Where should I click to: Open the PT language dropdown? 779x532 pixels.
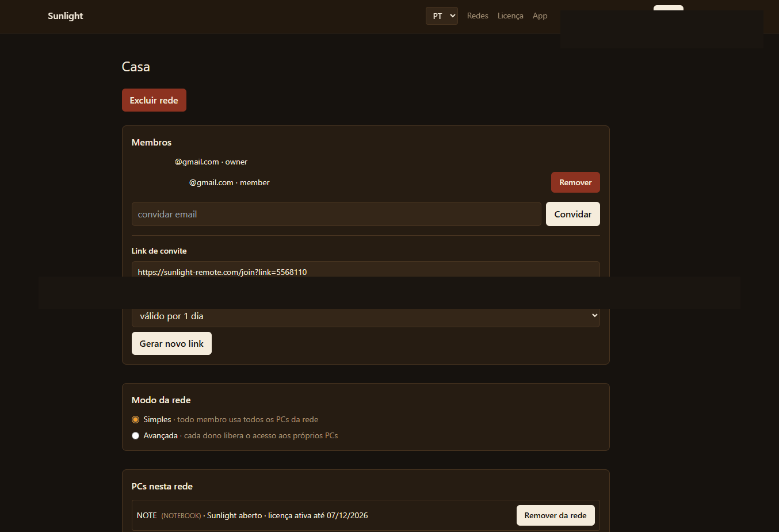(441, 16)
